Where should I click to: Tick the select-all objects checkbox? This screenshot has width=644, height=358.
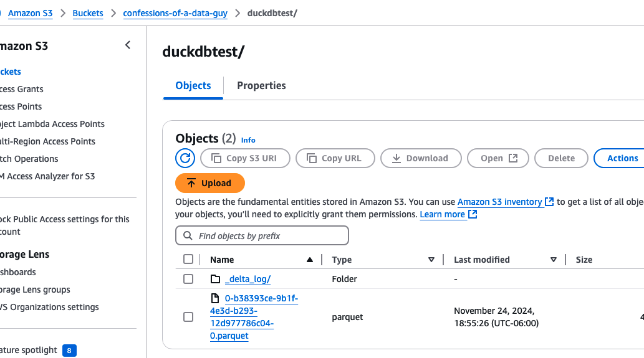(188, 259)
